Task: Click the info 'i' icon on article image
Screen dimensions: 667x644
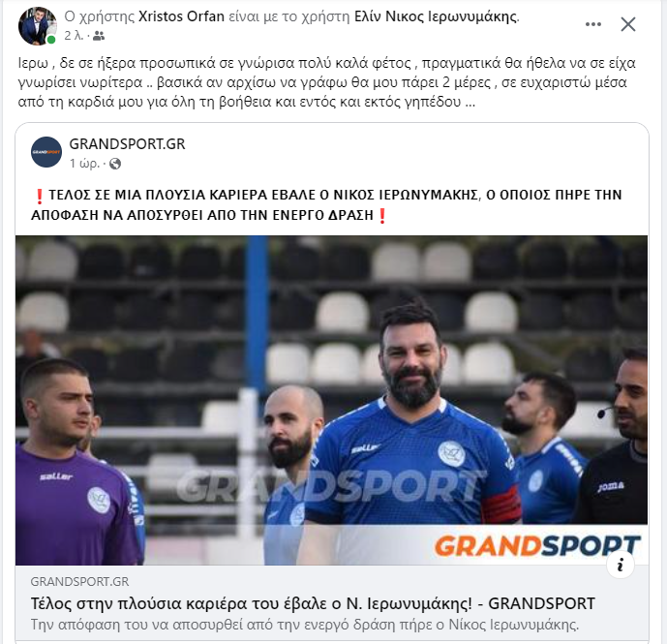Action: tap(621, 565)
